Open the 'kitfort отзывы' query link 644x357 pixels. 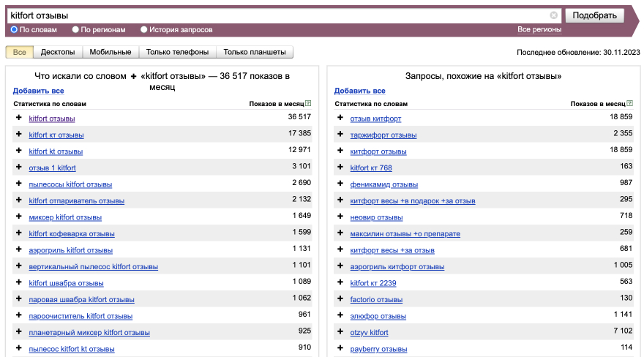[x=52, y=119]
